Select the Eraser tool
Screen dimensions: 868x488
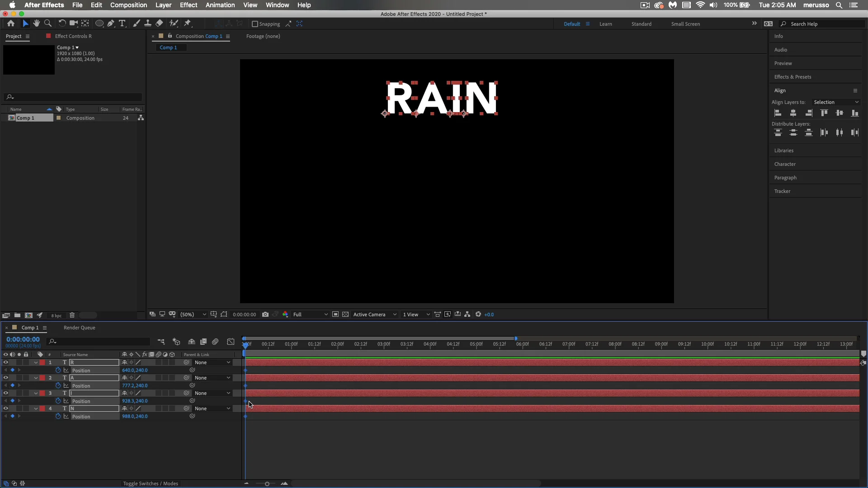[159, 23]
